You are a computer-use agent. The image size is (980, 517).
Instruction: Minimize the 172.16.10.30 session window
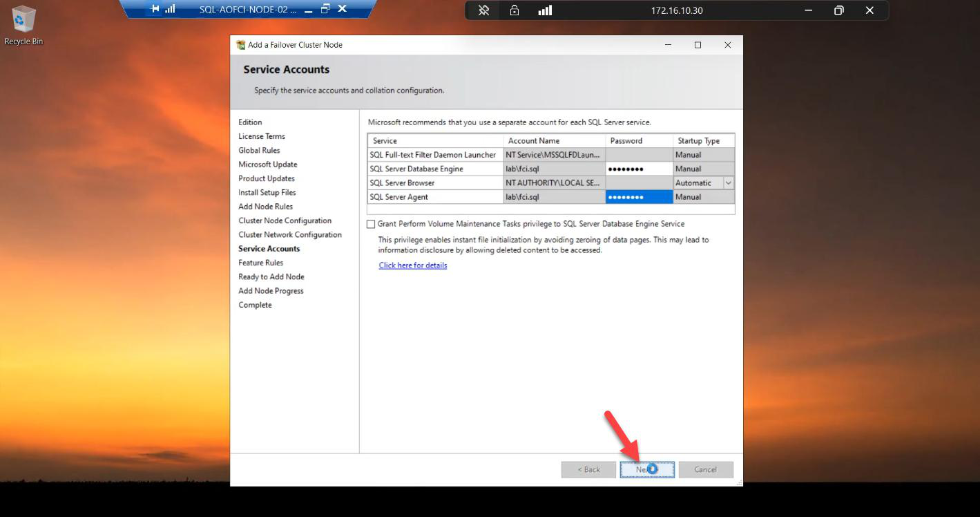pos(809,10)
